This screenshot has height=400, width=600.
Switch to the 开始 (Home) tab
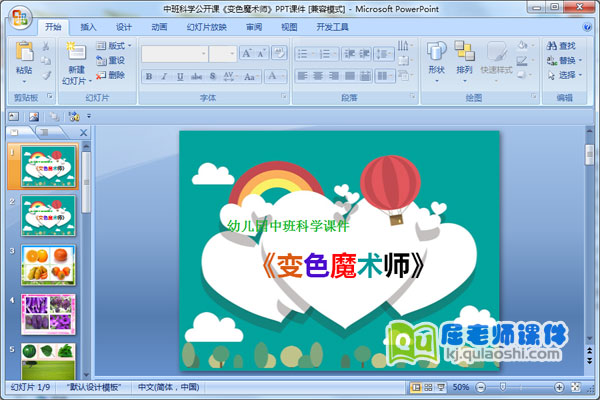53,27
